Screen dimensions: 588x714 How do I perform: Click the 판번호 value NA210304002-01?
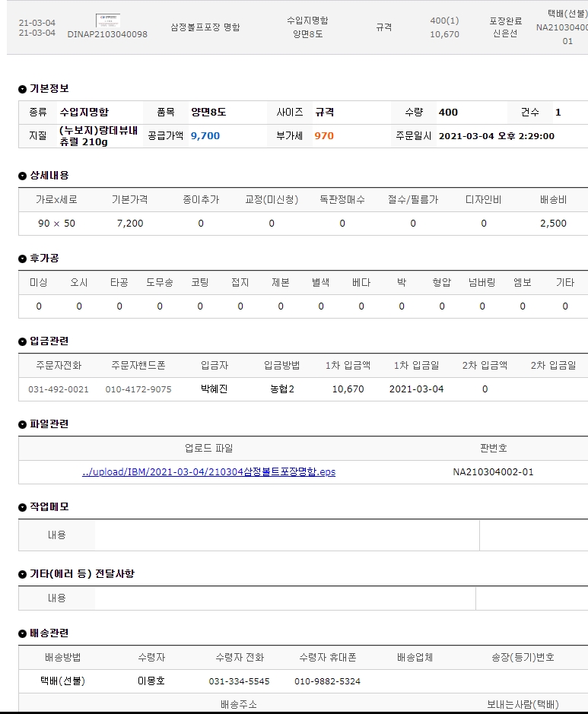(x=493, y=472)
